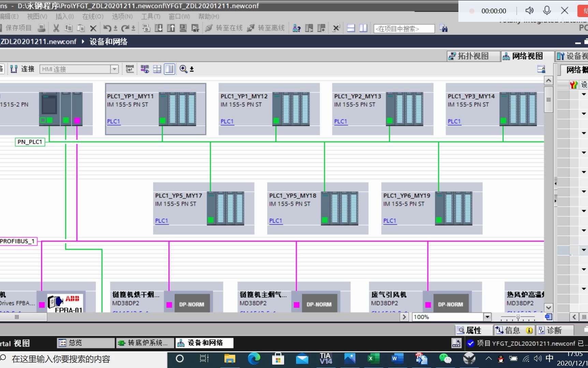Click the horizontal scrollbar right arrow of network view
The image size is (588, 368).
(x=404, y=317)
